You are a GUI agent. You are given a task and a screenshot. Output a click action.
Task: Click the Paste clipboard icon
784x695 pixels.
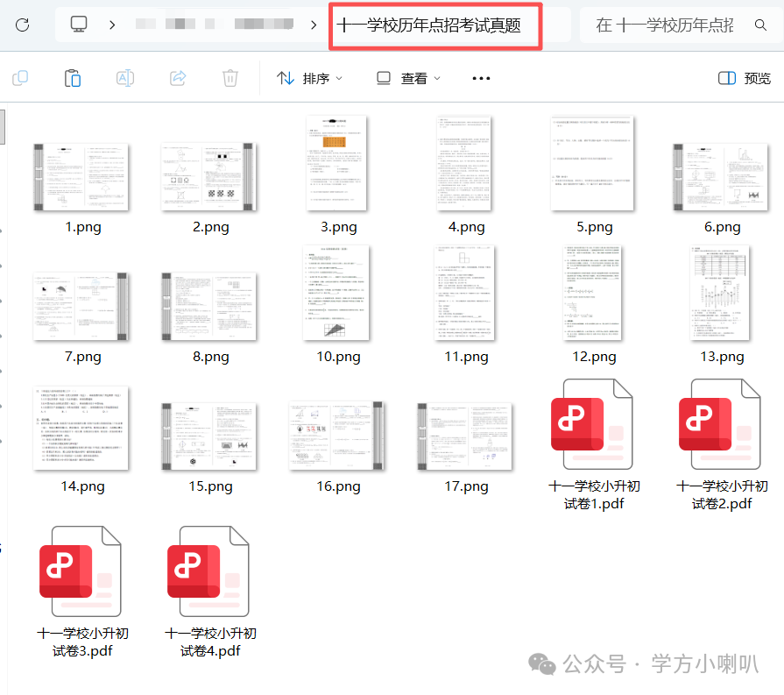[73, 78]
